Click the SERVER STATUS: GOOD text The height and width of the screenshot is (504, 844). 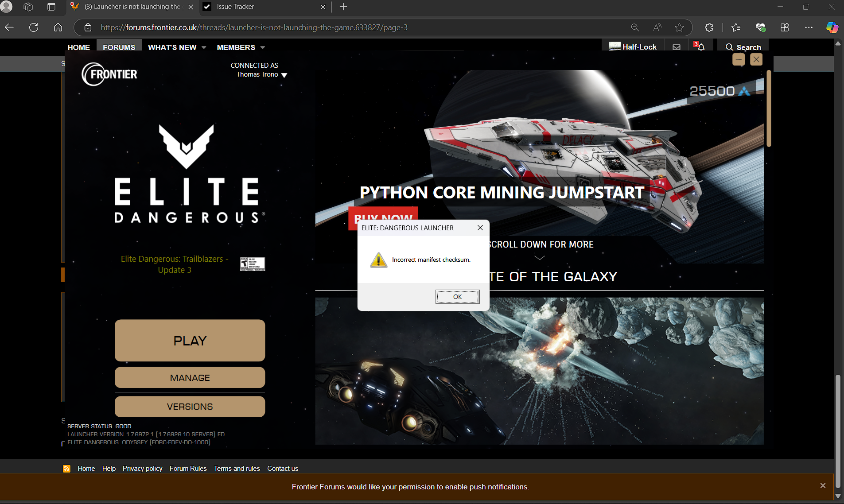click(x=99, y=426)
